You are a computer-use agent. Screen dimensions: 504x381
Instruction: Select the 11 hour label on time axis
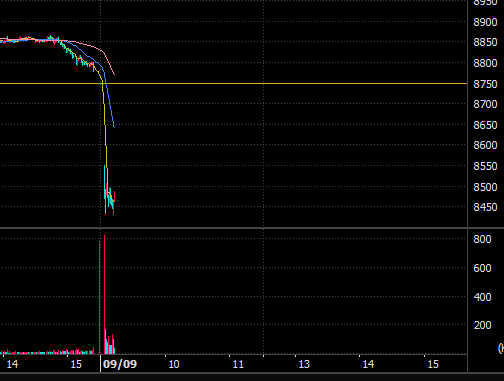[238, 364]
